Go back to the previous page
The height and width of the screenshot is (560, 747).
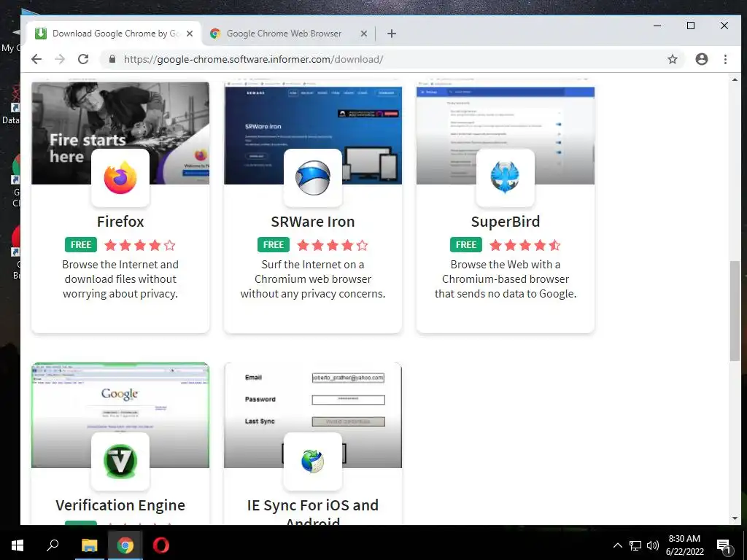point(36,59)
